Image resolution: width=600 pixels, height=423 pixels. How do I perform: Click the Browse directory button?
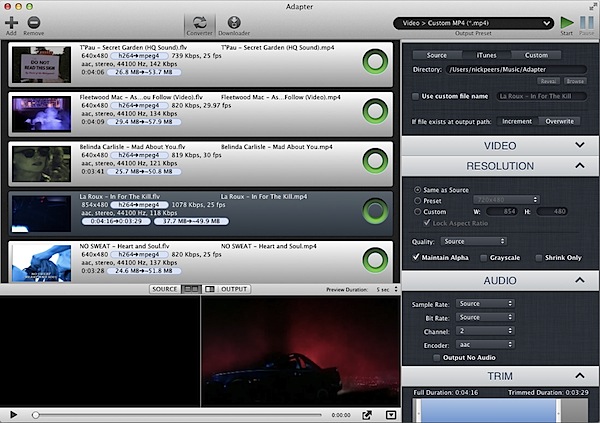574,80
